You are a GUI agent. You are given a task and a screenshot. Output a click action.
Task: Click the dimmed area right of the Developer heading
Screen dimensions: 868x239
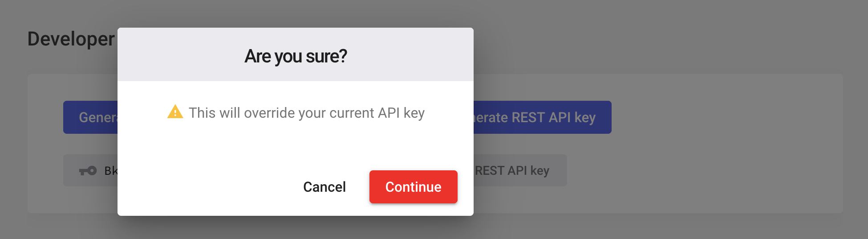(668, 39)
